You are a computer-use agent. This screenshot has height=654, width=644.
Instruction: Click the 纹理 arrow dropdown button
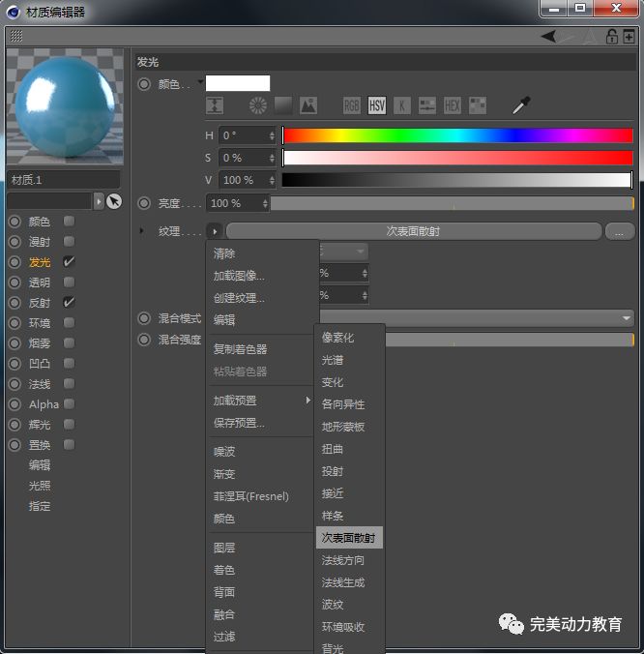point(214,231)
